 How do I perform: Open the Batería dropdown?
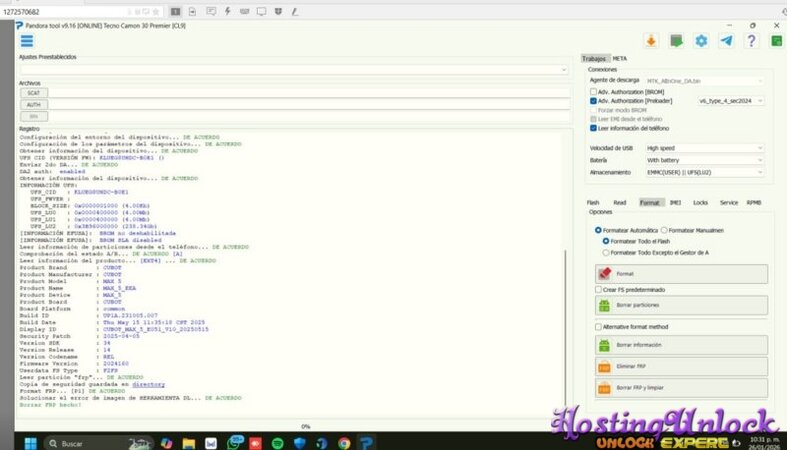[x=705, y=160]
